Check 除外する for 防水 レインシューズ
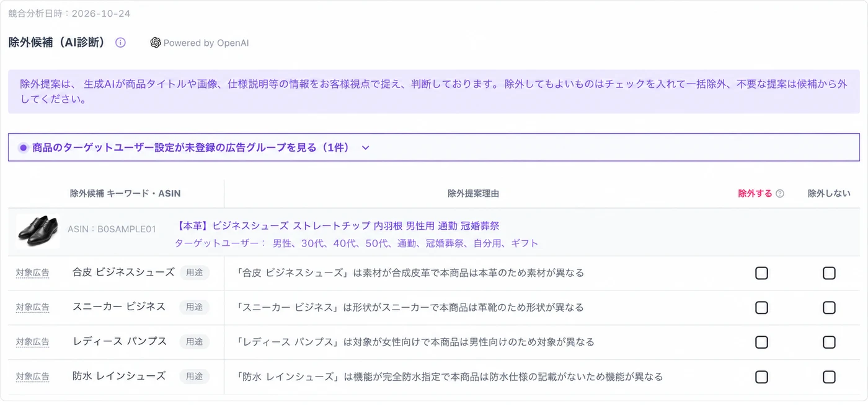This screenshot has height=405, width=868. tap(761, 377)
